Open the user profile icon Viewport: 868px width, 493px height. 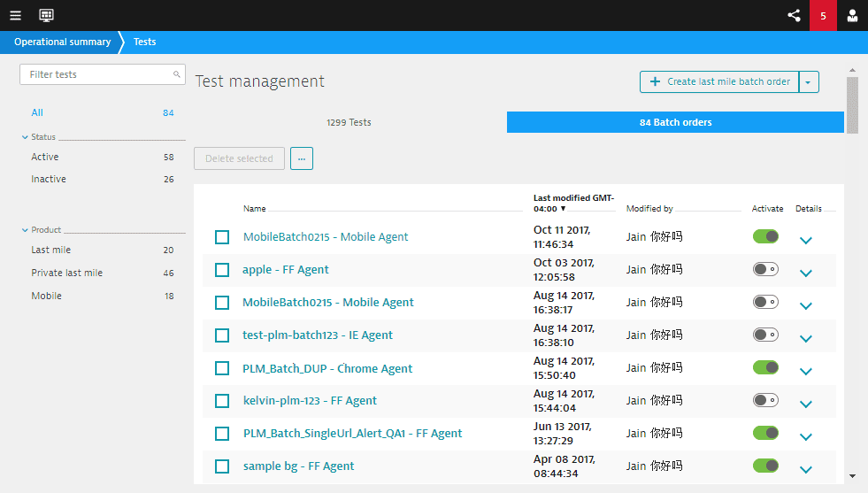pos(852,16)
